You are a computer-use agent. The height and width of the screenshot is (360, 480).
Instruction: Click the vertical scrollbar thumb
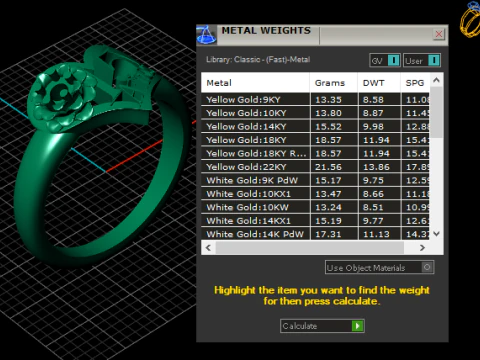436,112
